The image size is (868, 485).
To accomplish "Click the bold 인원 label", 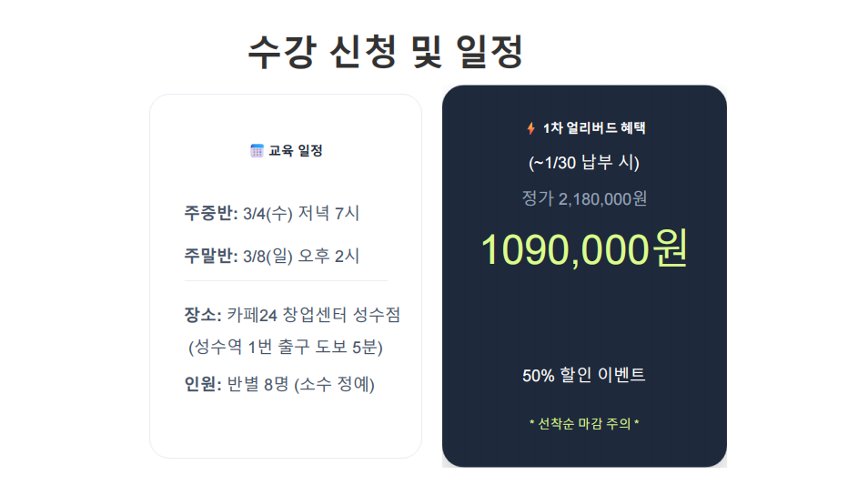I will coord(202,384).
